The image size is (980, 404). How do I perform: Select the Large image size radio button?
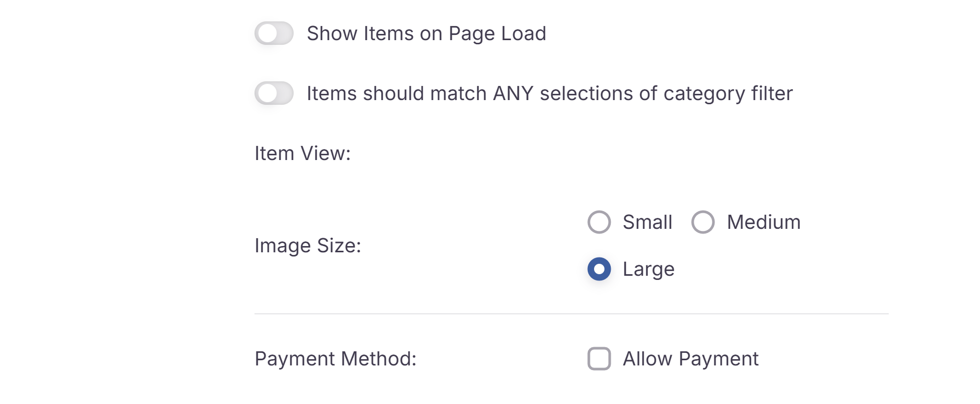pyautogui.click(x=599, y=269)
